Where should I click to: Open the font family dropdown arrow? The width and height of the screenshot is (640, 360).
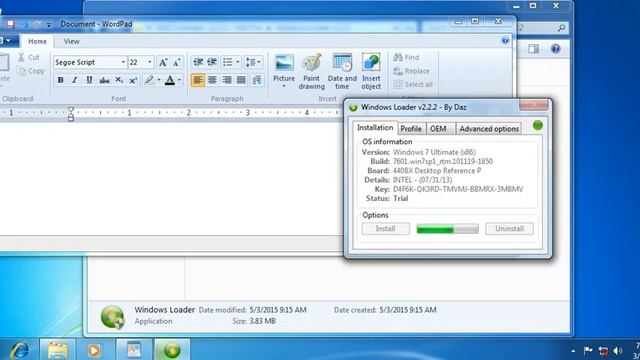[123, 62]
